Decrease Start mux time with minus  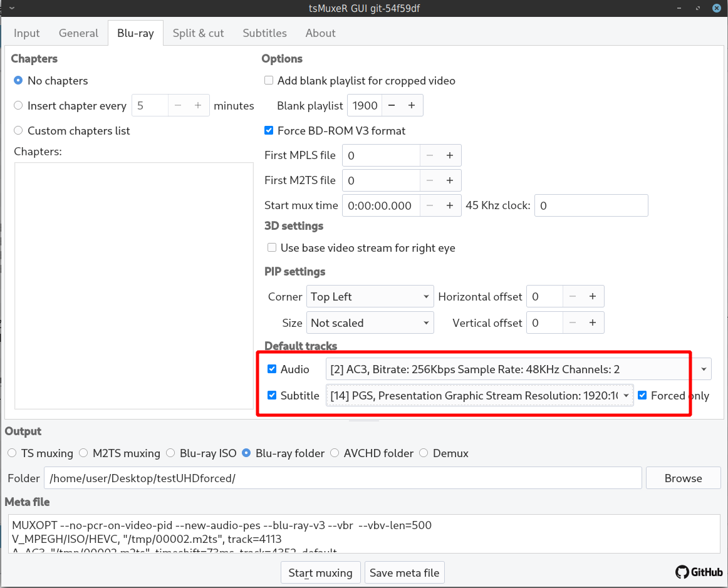[430, 205]
